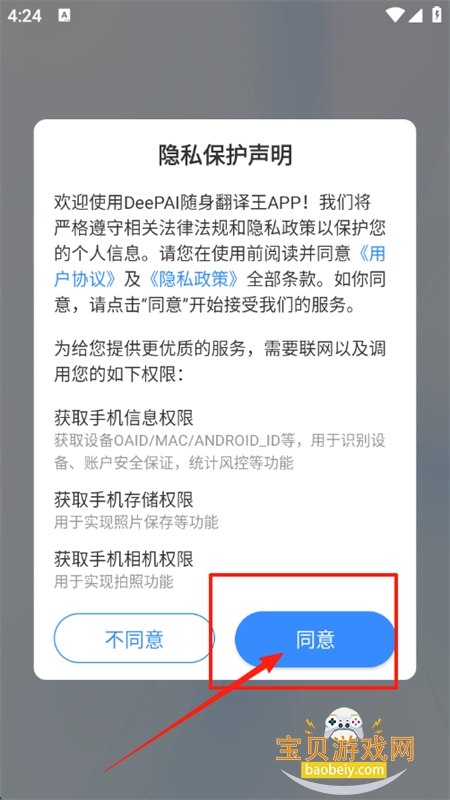Tap the Wi-Fi icon in status bar
Viewport: 450px width, 800px height.
point(395,15)
